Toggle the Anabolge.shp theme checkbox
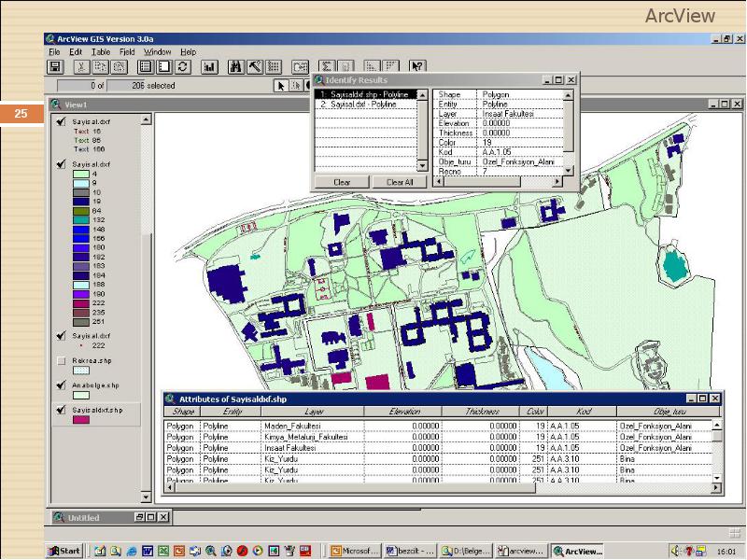This screenshot has height=560, width=747. coord(61,385)
